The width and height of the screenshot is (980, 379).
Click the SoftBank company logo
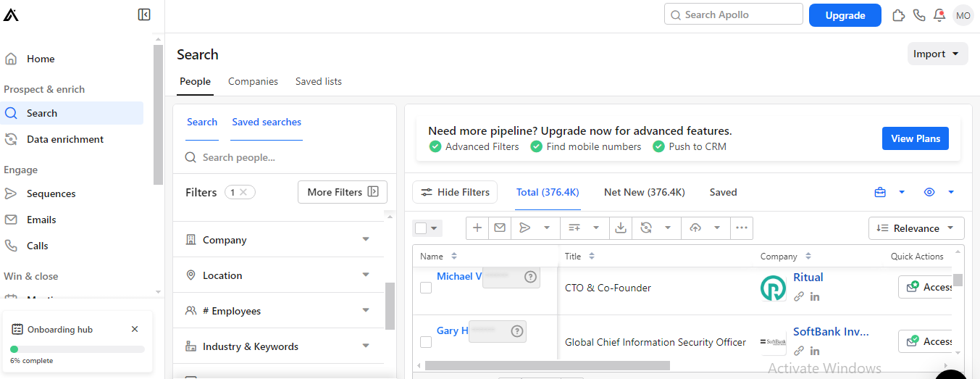click(773, 342)
